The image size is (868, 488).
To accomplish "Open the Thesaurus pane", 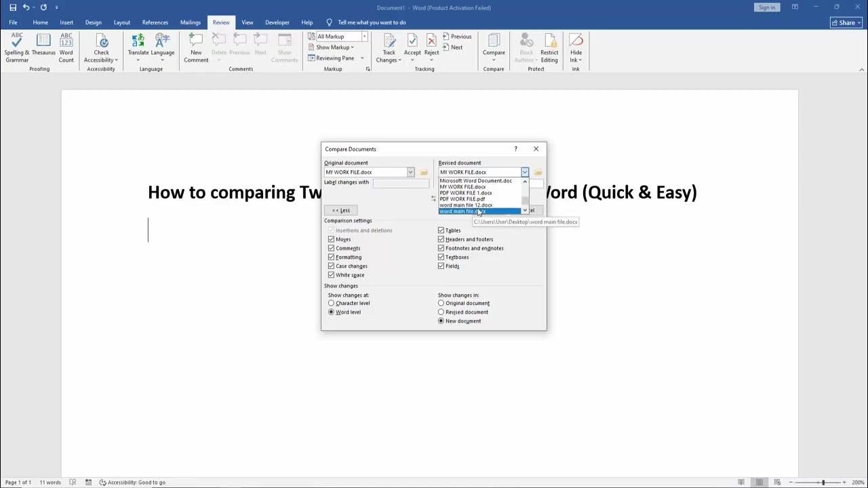I will (x=43, y=47).
